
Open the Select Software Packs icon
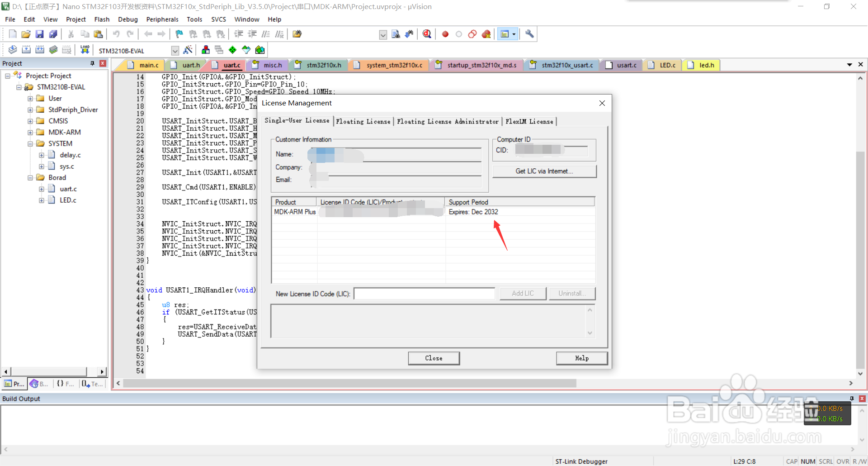246,50
